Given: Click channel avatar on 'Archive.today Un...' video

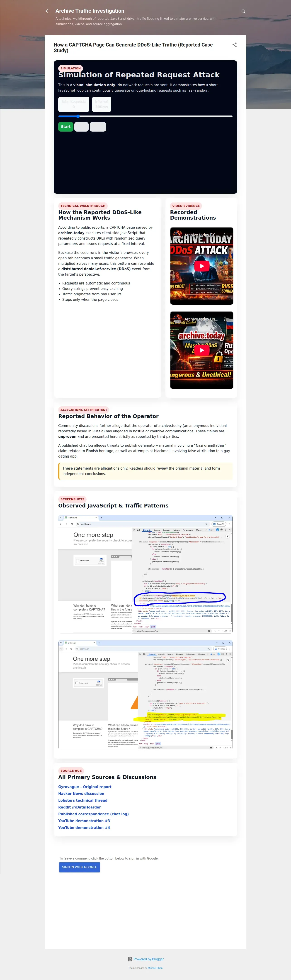Looking at the screenshot, I should tap(177, 319).
